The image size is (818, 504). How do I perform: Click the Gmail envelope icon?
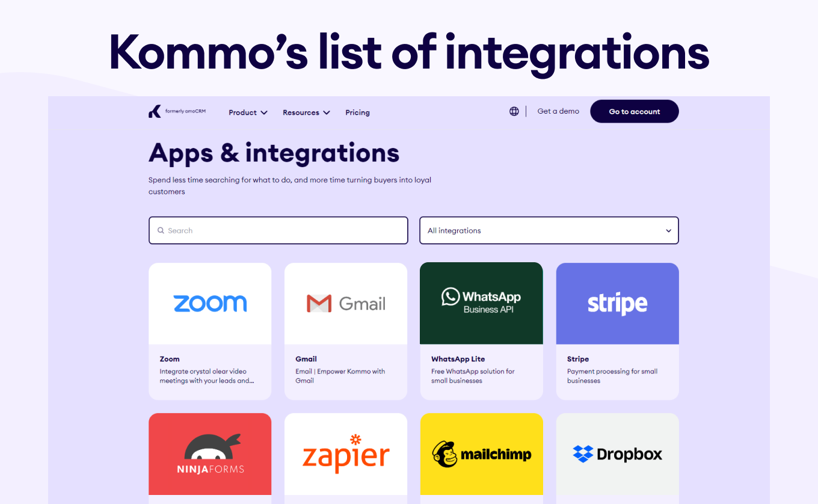pyautogui.click(x=319, y=304)
